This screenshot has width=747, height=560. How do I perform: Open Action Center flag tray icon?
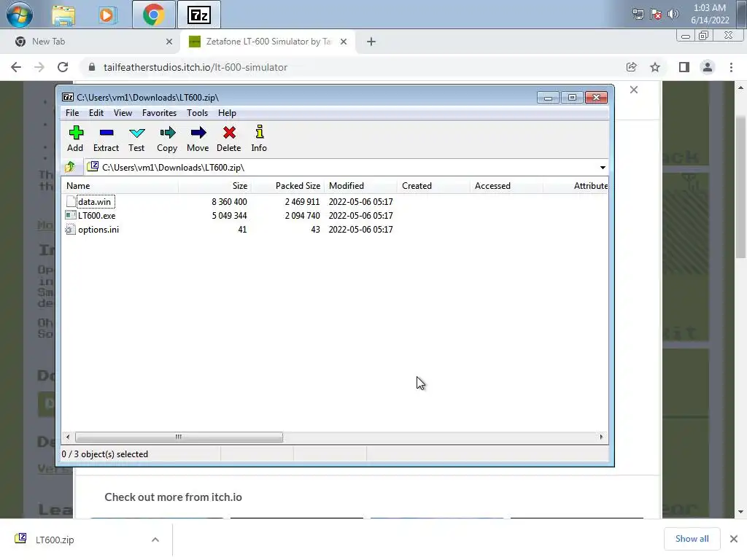point(656,15)
